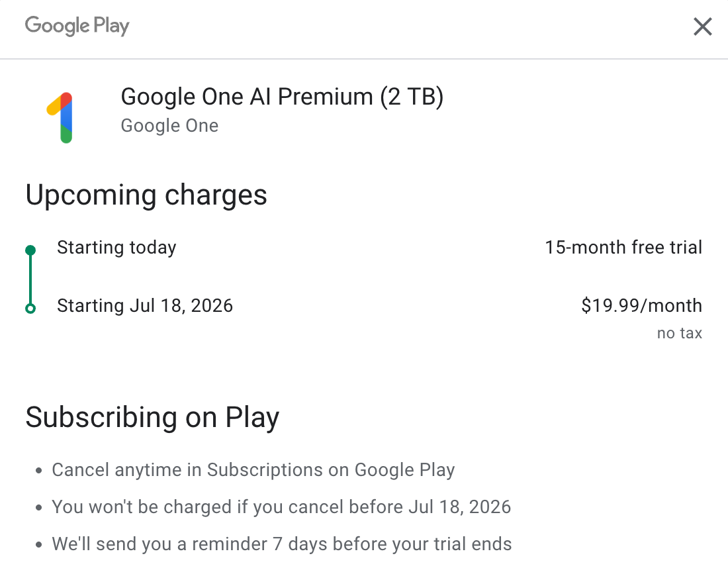
Task: Click the Google One colorful 1 icon
Action: pos(60,118)
